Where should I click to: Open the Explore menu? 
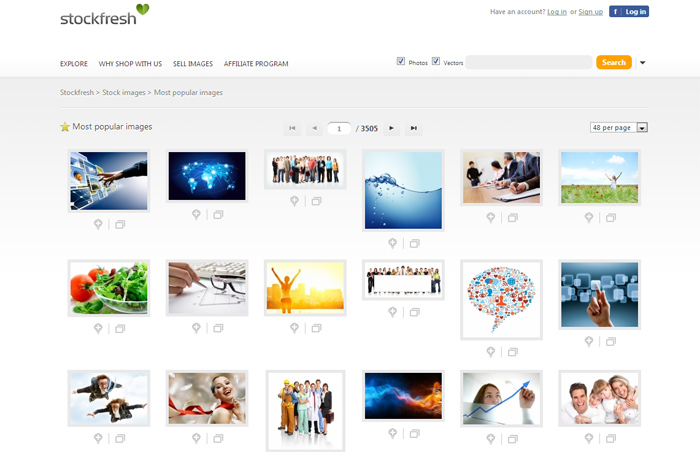point(73,64)
